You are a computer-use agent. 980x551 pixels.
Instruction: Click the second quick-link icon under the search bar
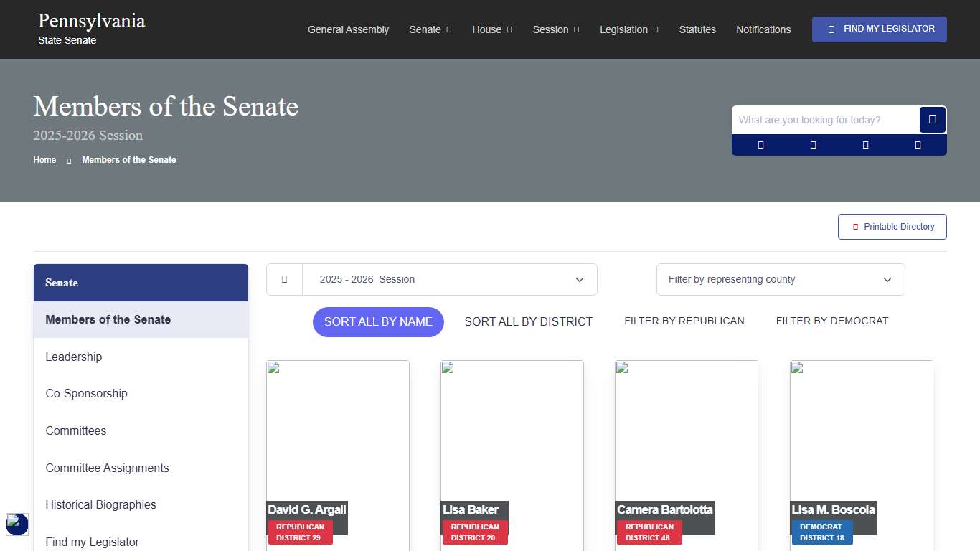tap(813, 144)
